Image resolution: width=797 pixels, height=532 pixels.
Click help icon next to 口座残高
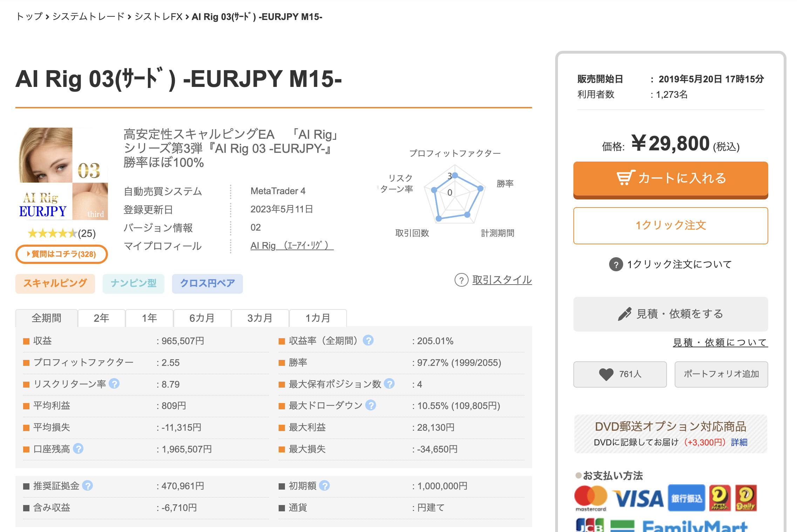click(78, 449)
